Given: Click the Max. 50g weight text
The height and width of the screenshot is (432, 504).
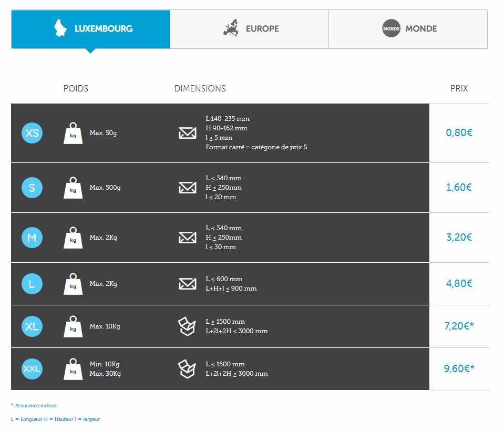Looking at the screenshot, I should (x=103, y=133).
